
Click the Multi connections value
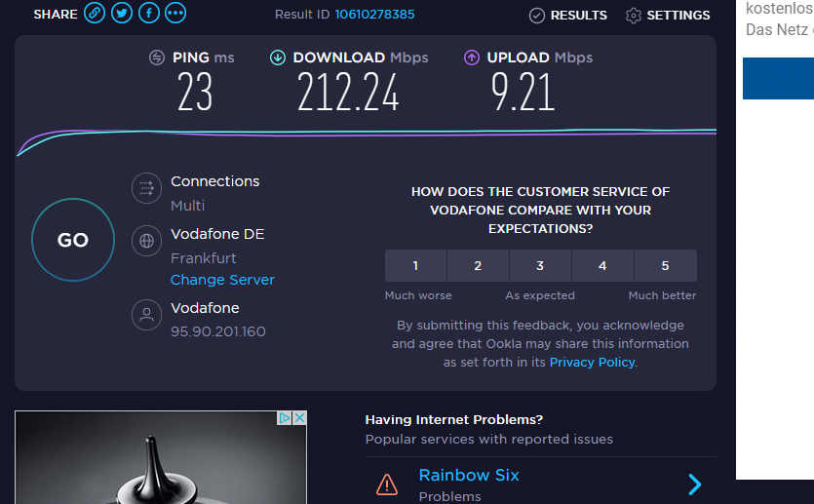pos(187,206)
